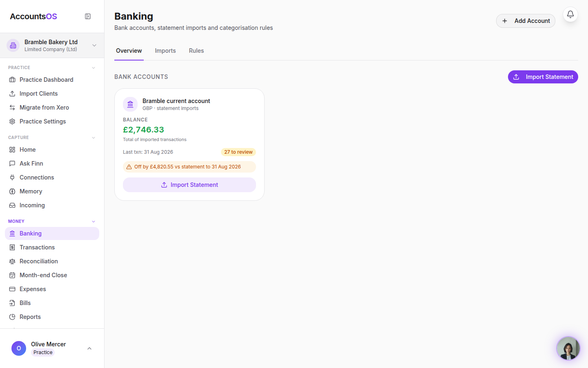Click the bank icon on Bramble account card
Image resolution: width=588 pixels, height=368 pixels.
[x=130, y=104]
